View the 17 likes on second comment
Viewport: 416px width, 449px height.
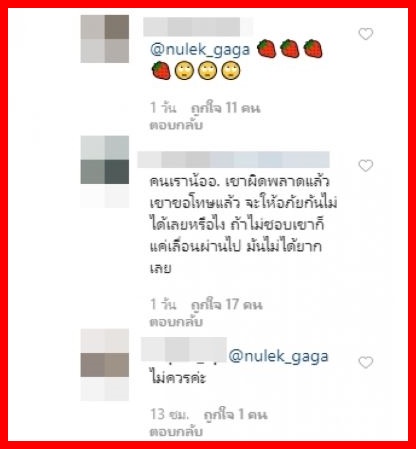point(227,304)
